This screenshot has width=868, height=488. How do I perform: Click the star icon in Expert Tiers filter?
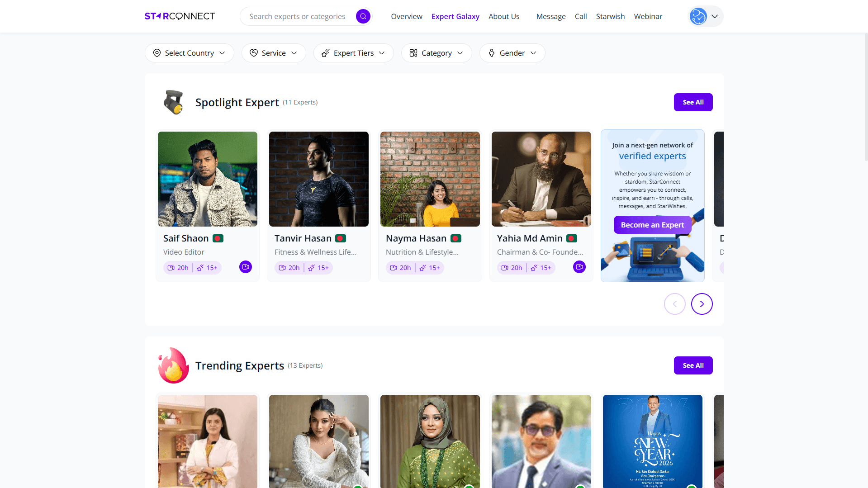tap(326, 53)
